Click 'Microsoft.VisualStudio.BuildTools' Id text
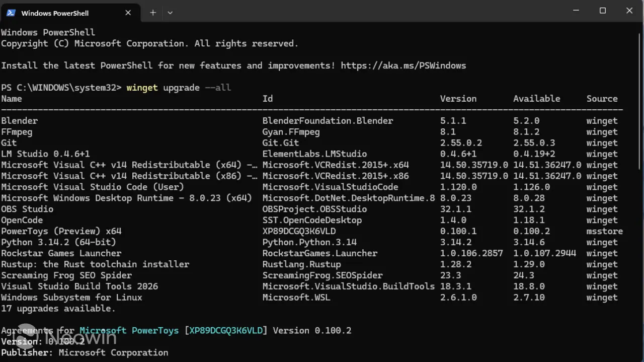Image resolution: width=644 pixels, height=362 pixels. tap(349, 287)
